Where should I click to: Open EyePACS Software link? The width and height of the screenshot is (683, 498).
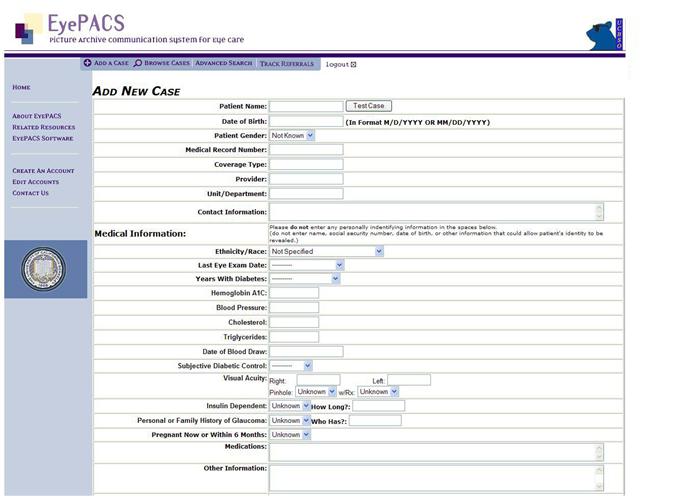click(x=43, y=138)
